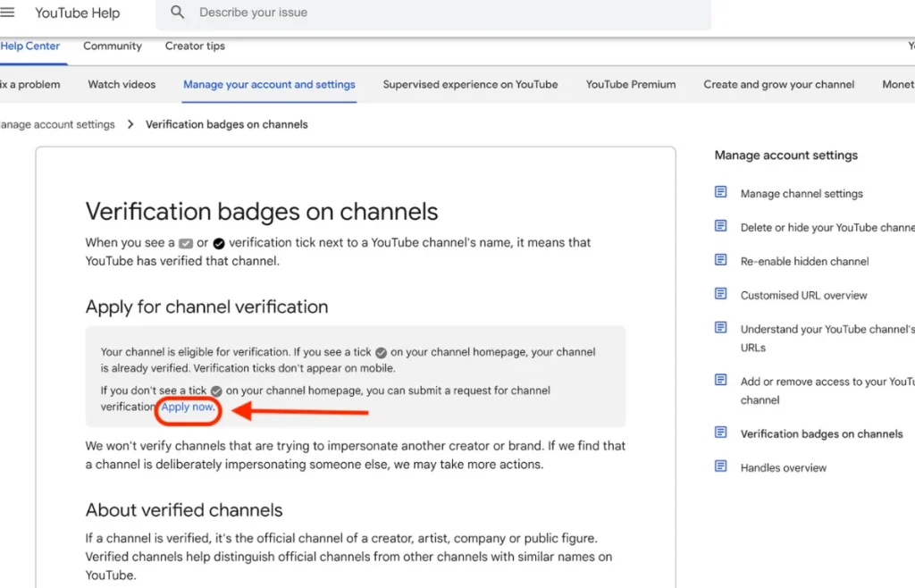Open Understand your YouTube channel's URLs article

click(x=827, y=339)
